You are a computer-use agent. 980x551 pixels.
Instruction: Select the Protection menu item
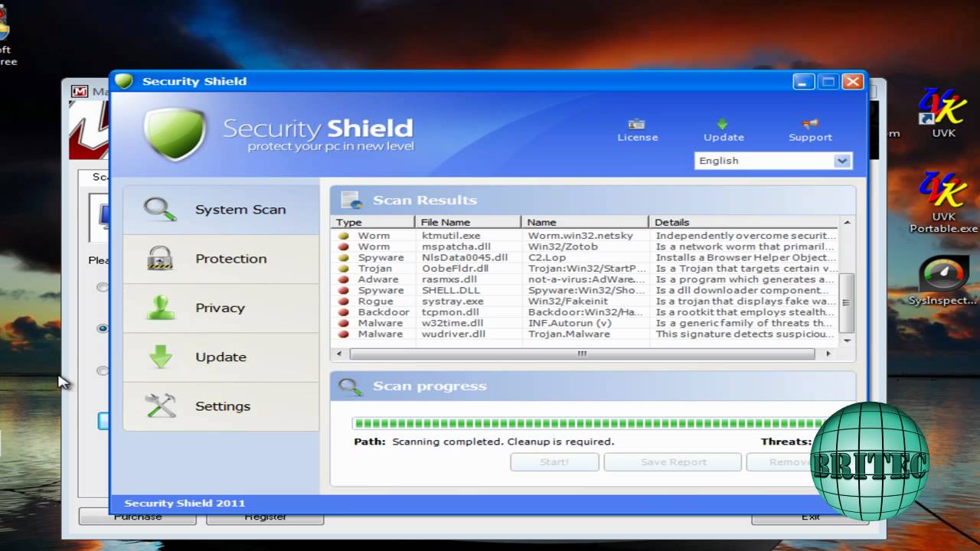click(221, 259)
